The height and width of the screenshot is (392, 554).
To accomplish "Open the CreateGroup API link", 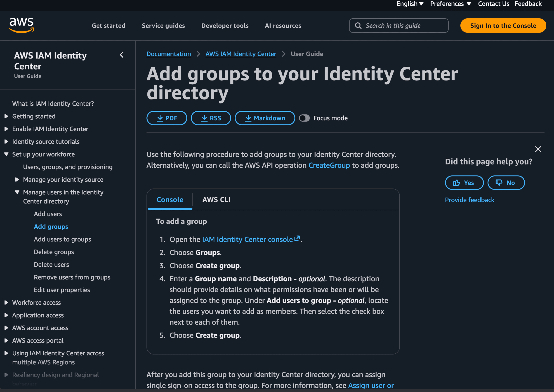I will (x=329, y=165).
